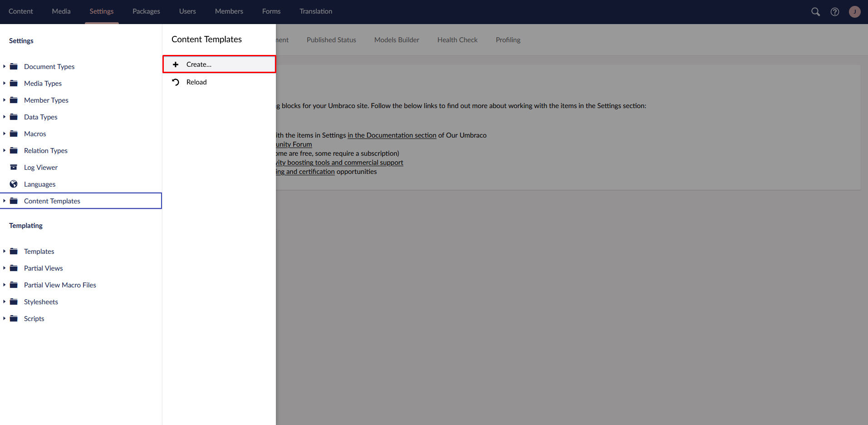Select the Languages tree label
Viewport: 868px width, 425px height.
(40, 184)
